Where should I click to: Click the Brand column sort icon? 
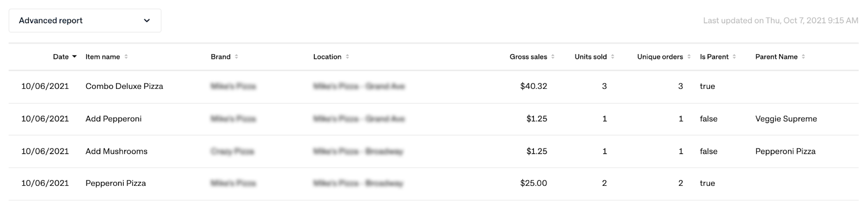(237, 57)
